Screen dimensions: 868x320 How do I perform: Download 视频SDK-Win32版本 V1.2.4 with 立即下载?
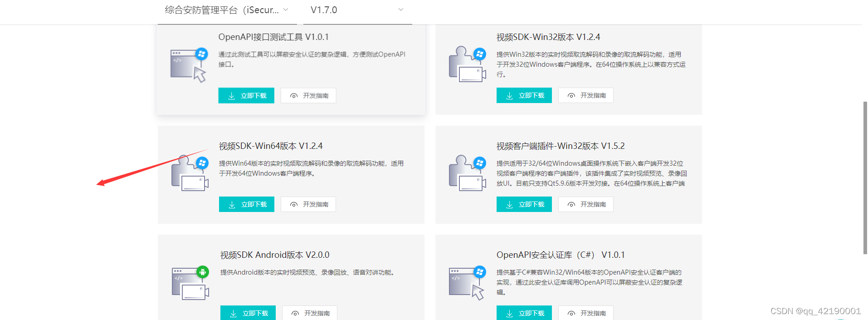coord(524,95)
